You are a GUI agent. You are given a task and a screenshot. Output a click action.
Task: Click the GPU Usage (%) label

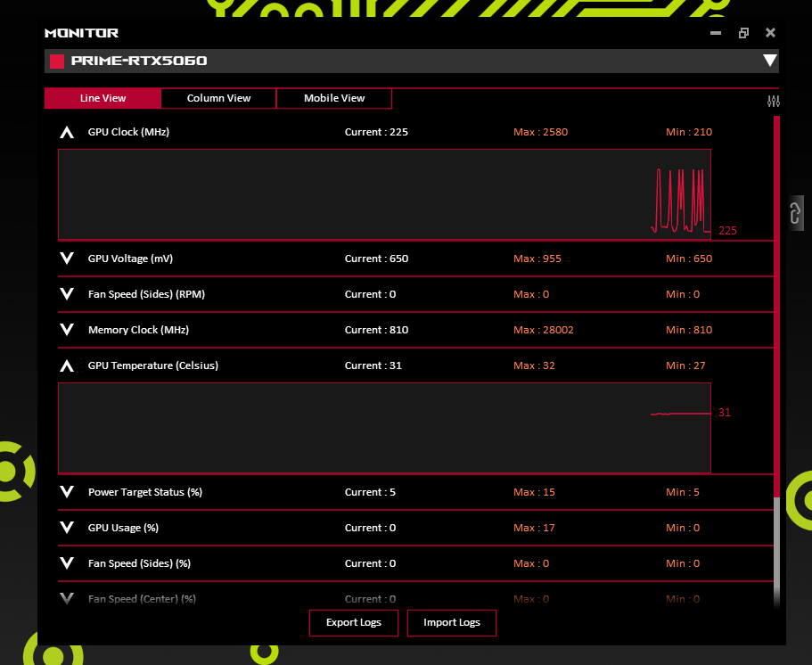(123, 528)
